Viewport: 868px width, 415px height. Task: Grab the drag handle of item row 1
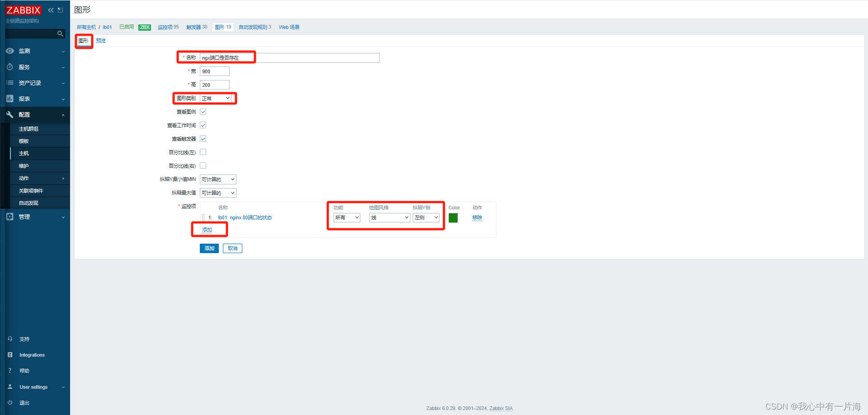click(203, 217)
